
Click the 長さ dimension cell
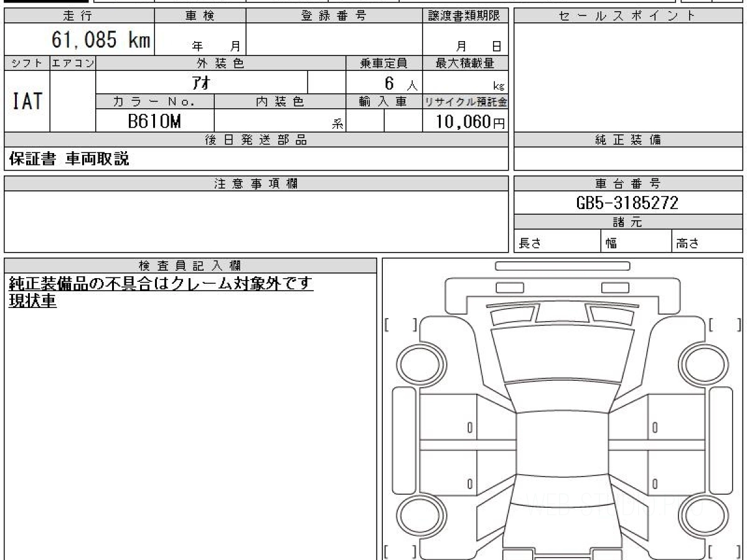[557, 241]
